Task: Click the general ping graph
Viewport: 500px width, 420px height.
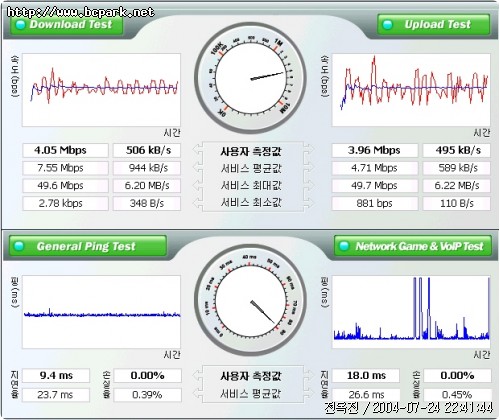Action: (101, 312)
